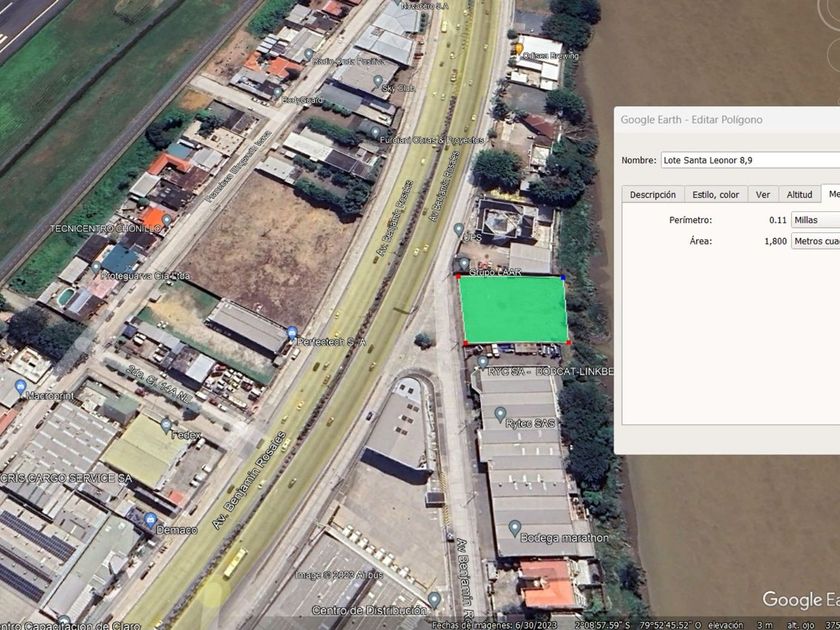Click the UPS place pin
The width and height of the screenshot is (840, 630).
coord(459,229)
